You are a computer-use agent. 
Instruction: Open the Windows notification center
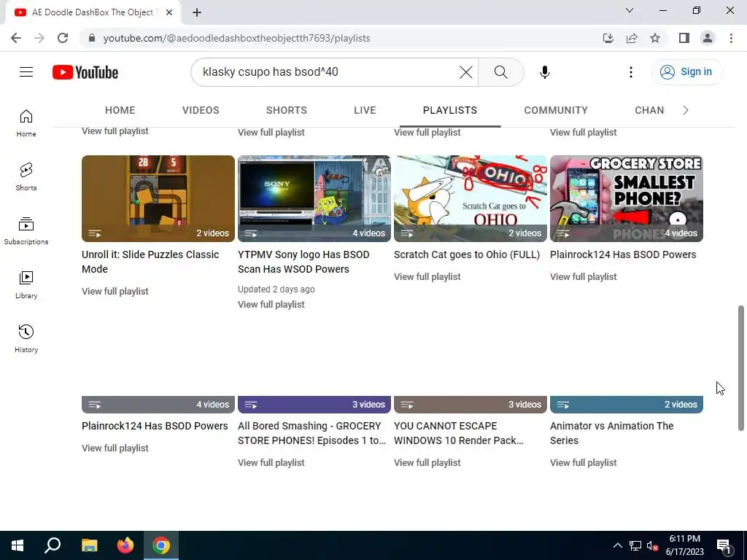tap(724, 545)
